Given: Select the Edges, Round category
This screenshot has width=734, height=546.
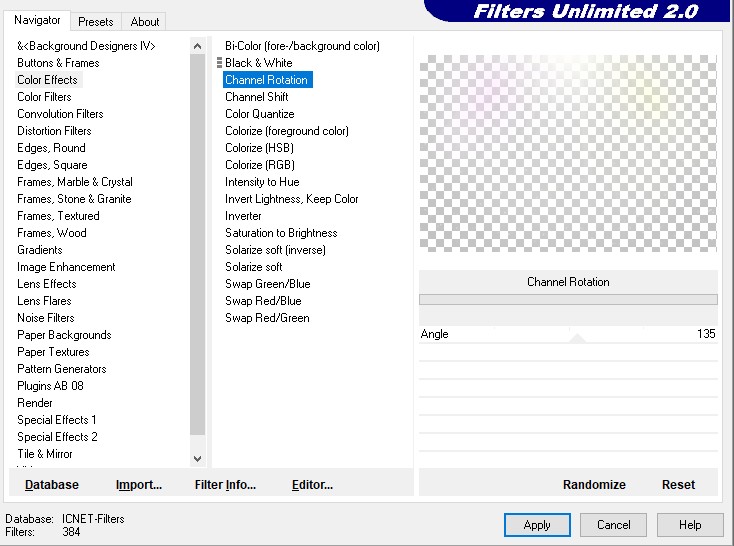Looking at the screenshot, I should (51, 148).
